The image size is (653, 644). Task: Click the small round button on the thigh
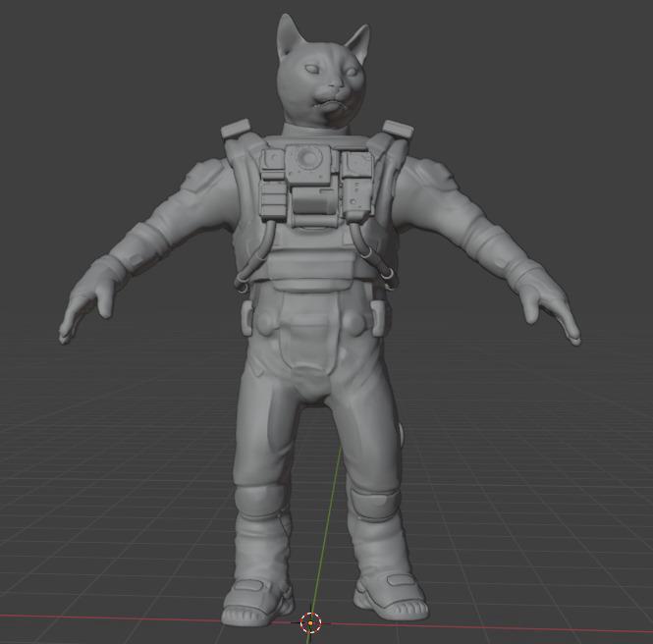(401, 433)
